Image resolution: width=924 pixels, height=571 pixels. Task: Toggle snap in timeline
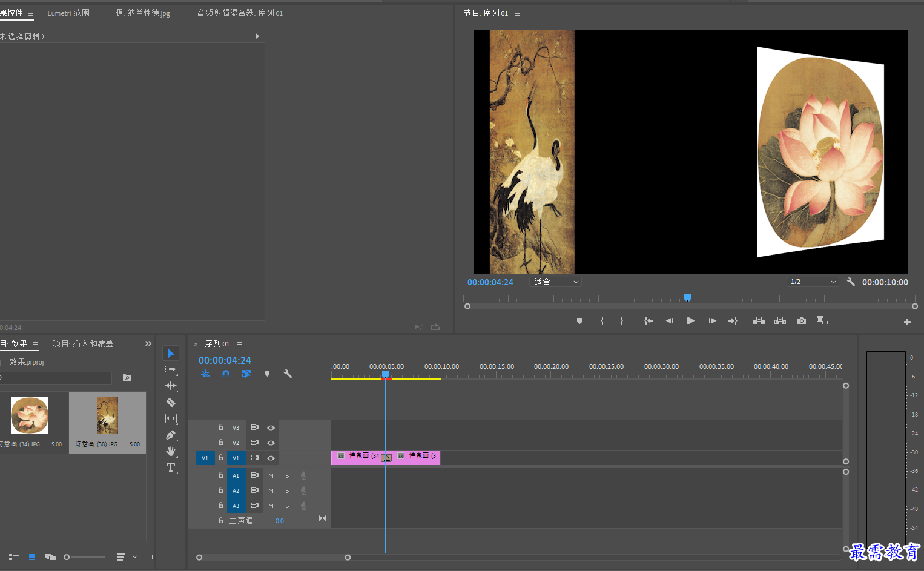point(226,374)
